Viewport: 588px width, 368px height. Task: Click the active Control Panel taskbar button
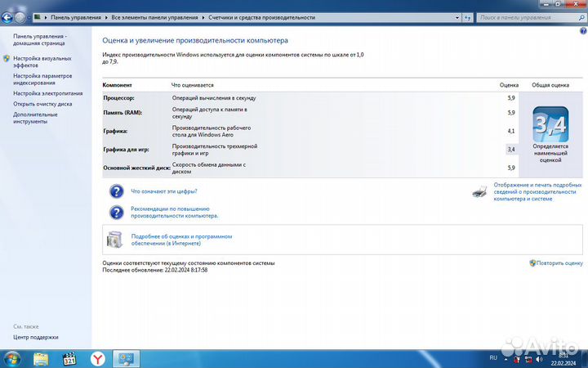[x=127, y=359]
